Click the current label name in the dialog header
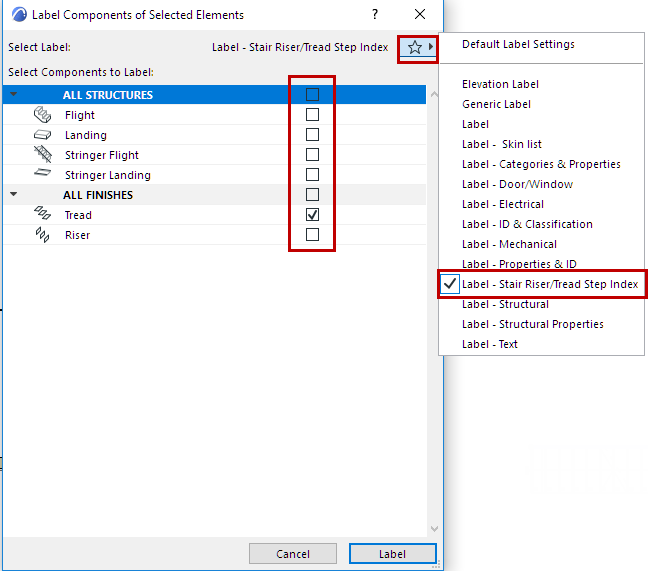The image size is (648, 571). (x=300, y=48)
